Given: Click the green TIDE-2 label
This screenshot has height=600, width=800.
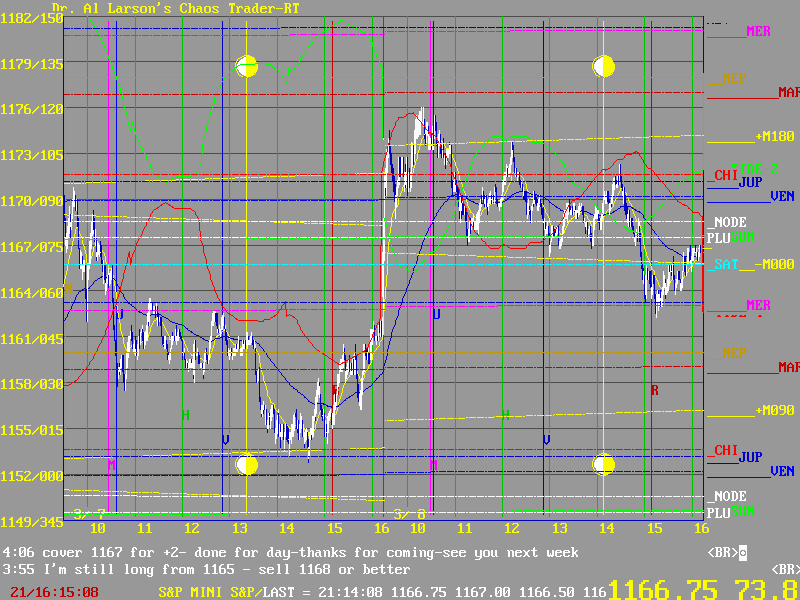Looking at the screenshot, I should point(754,168).
